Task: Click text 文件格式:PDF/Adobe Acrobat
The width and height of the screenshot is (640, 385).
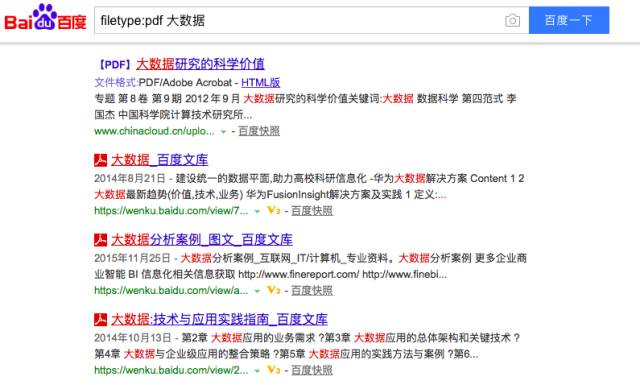Action: tap(163, 82)
